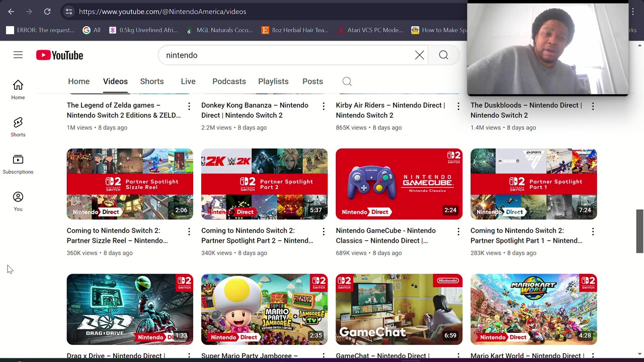
Task: Play Nintendo GameCube Classics thumbnail 2:24
Action: (399, 184)
